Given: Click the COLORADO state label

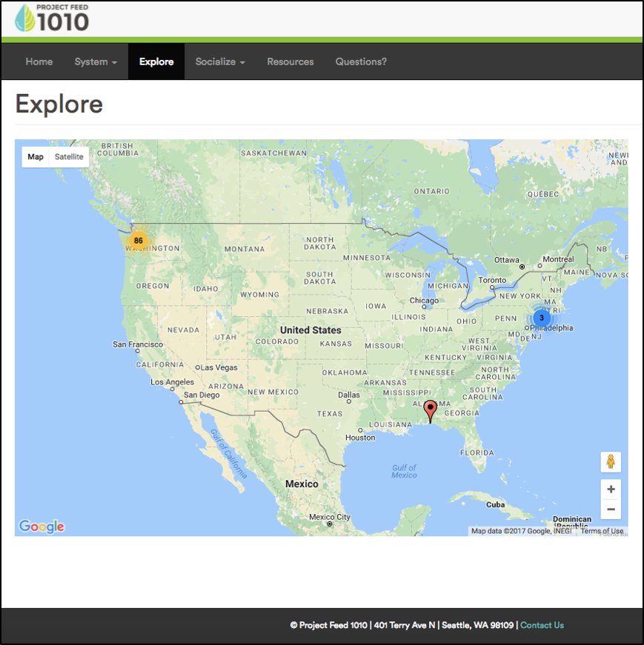Looking at the screenshot, I should coord(277,341).
